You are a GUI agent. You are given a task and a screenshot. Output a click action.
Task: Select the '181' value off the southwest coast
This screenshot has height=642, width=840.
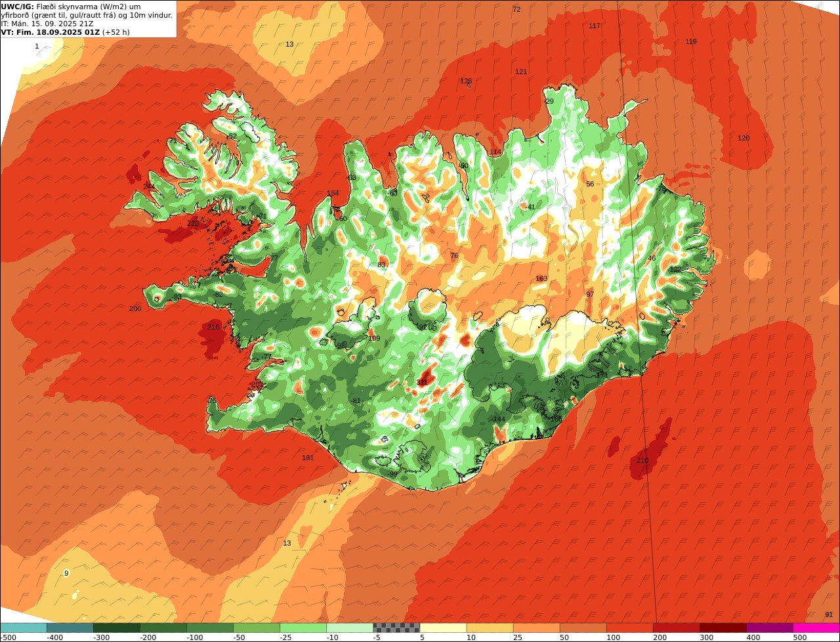tap(308, 458)
